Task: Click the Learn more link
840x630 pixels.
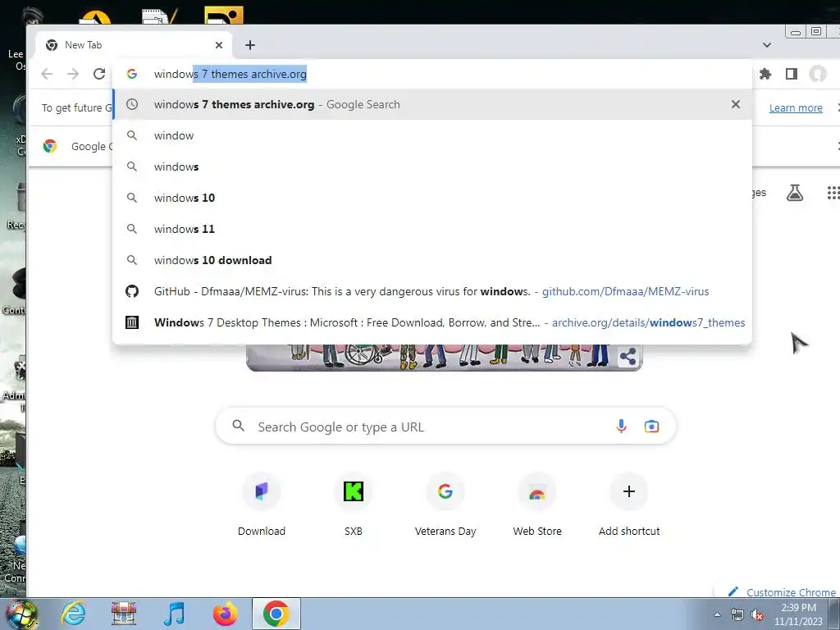Action: (x=796, y=107)
